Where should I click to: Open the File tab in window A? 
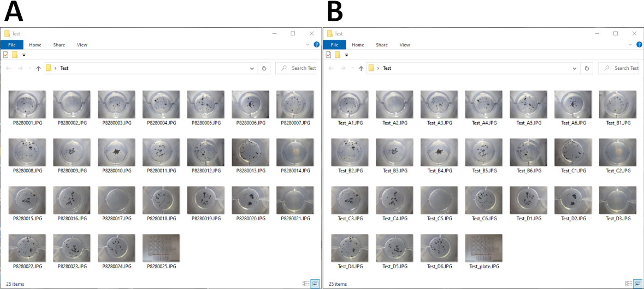coord(12,45)
